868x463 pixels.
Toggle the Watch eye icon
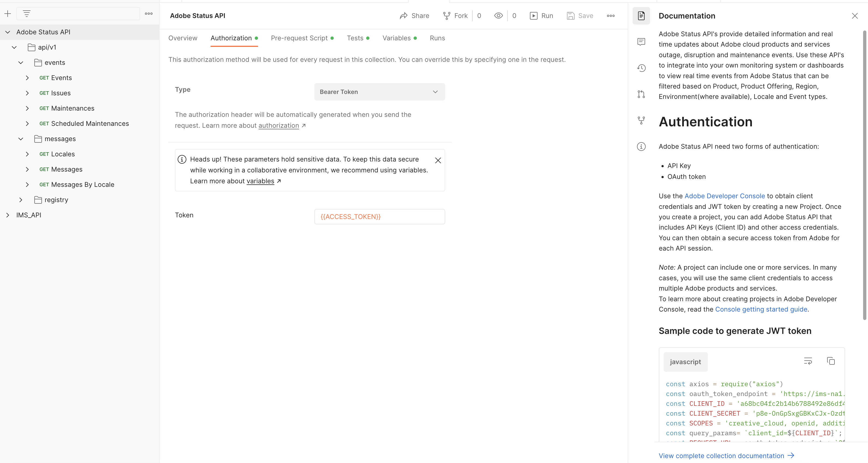pos(498,16)
